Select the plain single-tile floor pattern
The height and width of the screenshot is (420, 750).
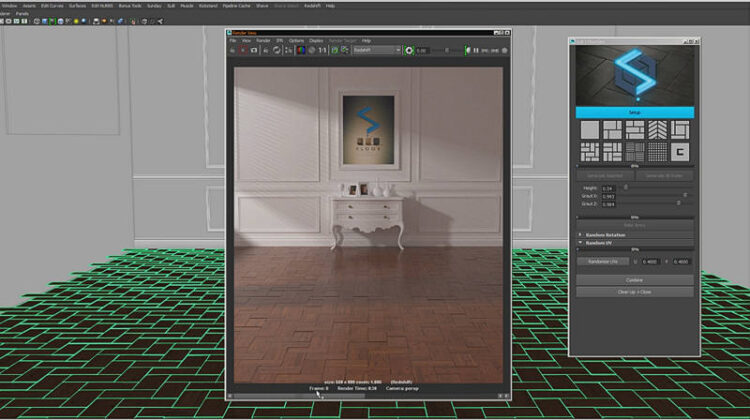[589, 130]
